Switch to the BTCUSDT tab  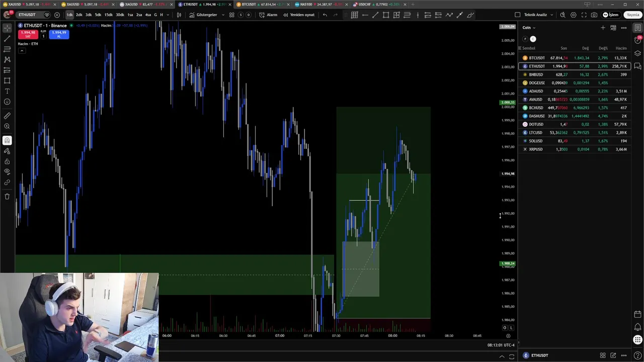263,5
